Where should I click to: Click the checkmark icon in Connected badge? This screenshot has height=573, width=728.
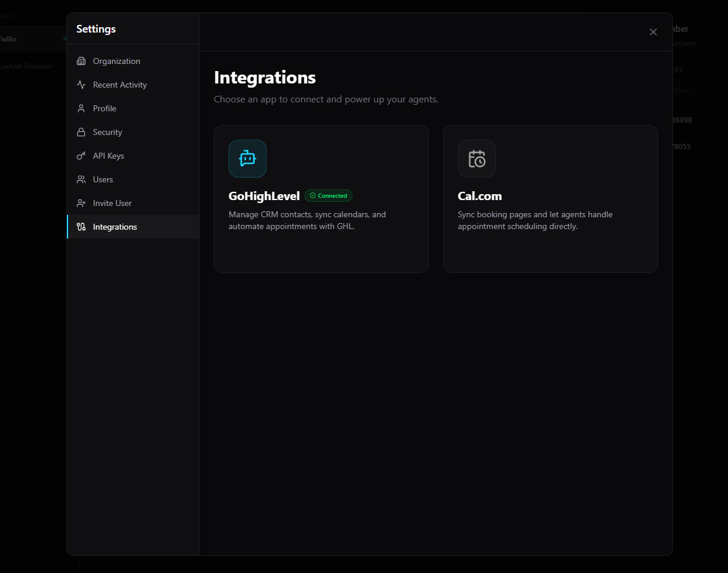[x=313, y=196]
